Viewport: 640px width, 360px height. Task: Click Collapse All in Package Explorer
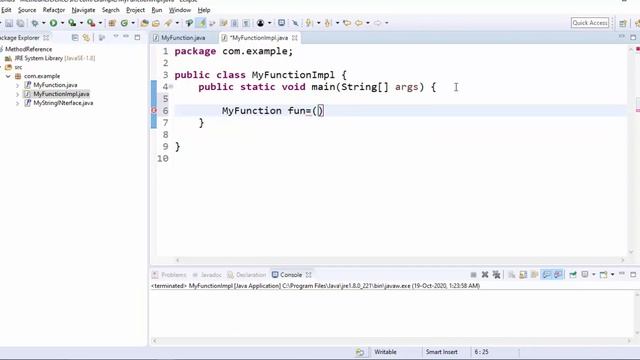(x=75, y=38)
